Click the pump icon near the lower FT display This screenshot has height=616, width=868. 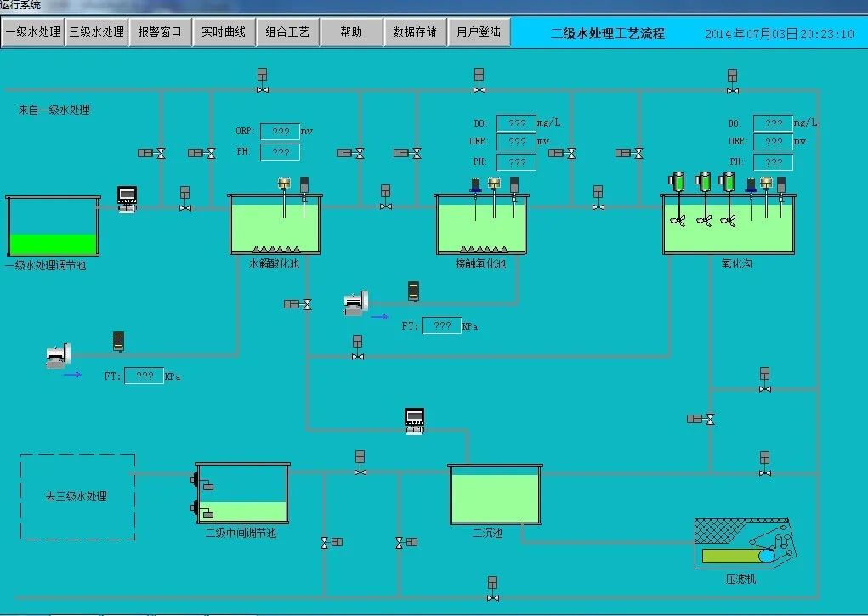coord(57,355)
